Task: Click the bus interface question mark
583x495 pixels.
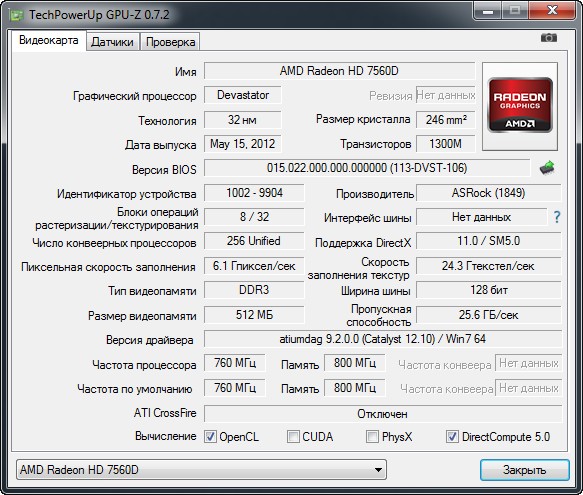Action: pos(557,217)
